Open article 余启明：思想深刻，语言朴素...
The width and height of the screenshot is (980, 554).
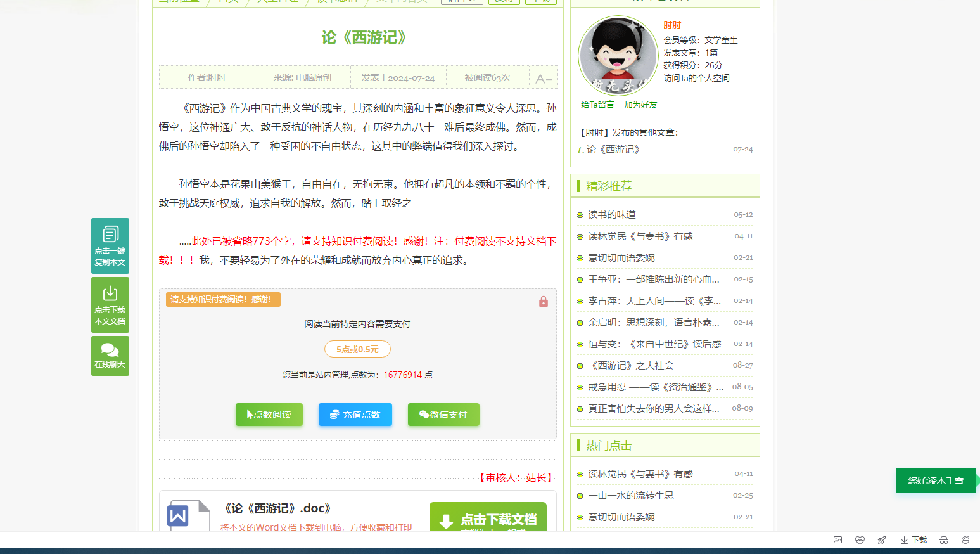(x=654, y=323)
